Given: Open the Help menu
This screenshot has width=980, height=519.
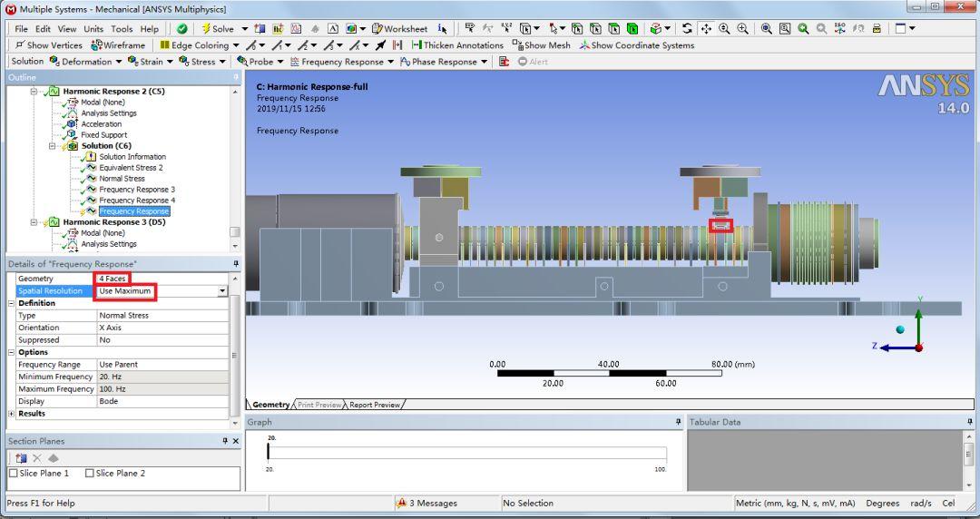Looking at the screenshot, I should pyautogui.click(x=150, y=29).
